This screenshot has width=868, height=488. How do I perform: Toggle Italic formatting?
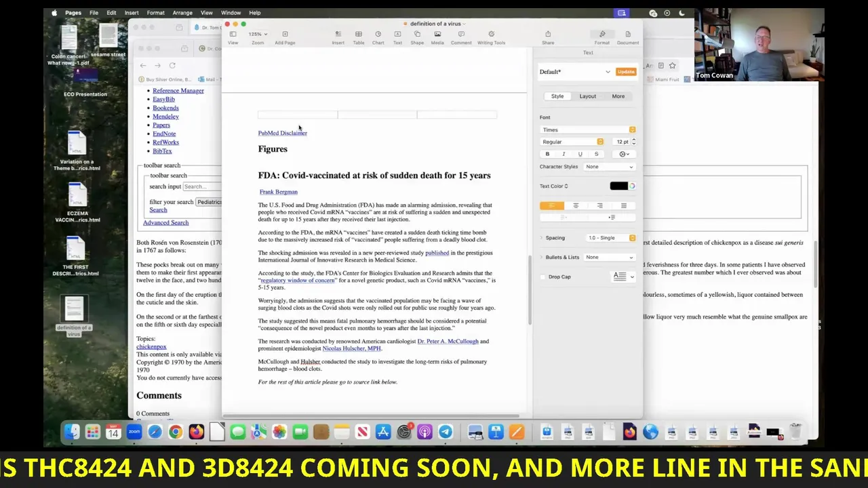pos(564,154)
